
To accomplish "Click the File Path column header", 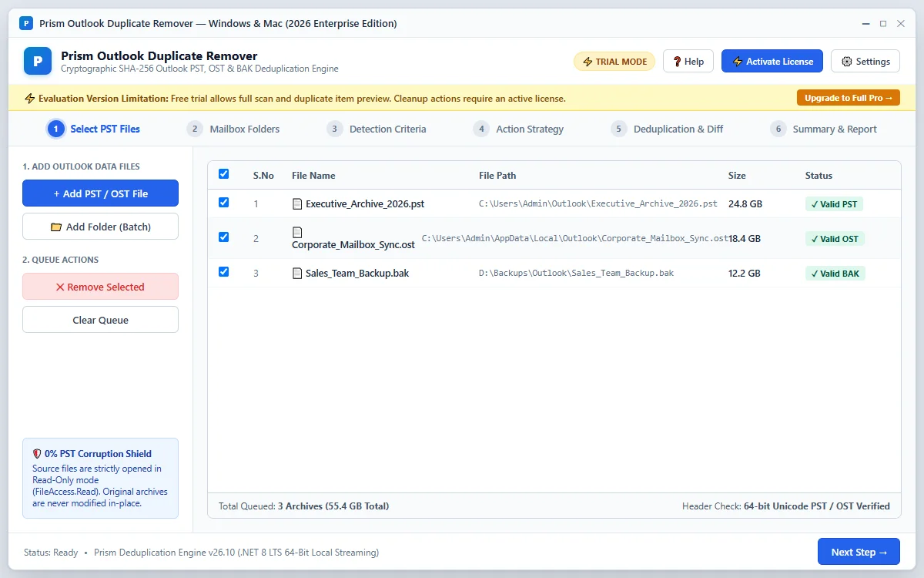I will [x=497, y=176].
